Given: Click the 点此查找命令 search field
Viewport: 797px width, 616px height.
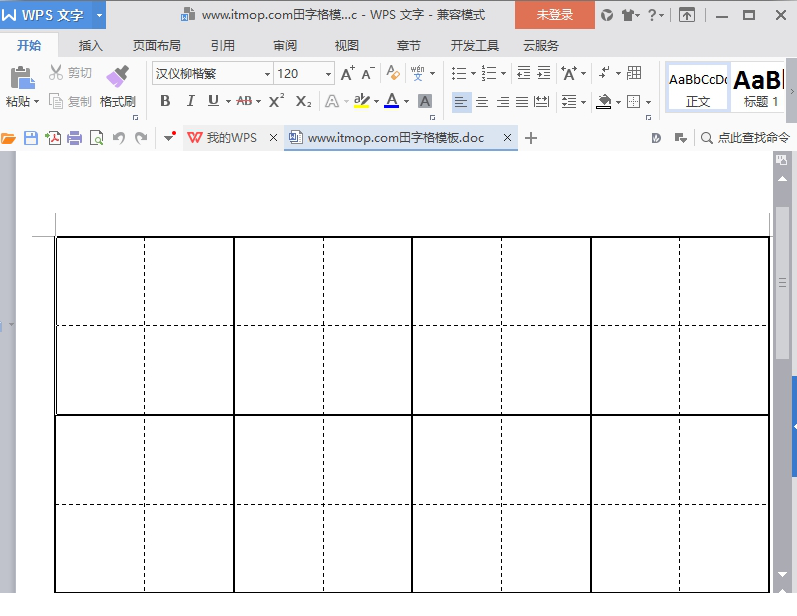Looking at the screenshot, I should click(x=745, y=138).
